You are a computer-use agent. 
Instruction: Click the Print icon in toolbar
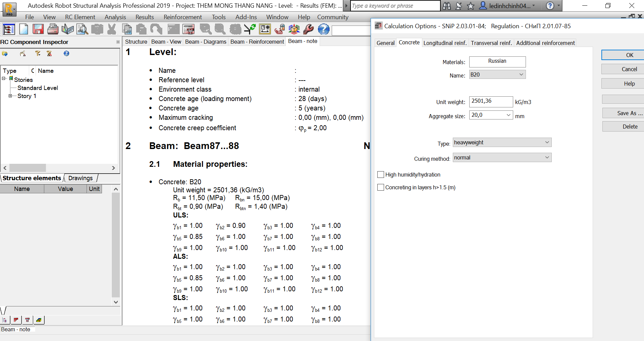pyautogui.click(x=53, y=30)
